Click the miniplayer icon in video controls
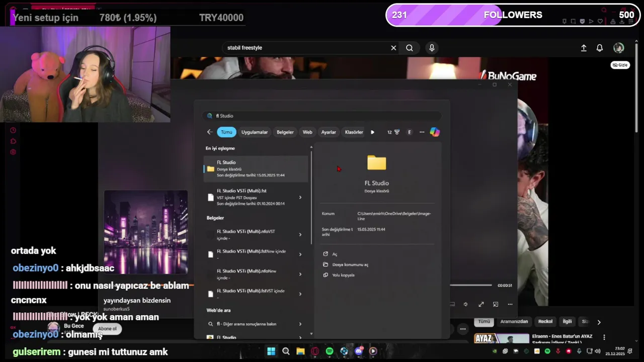Viewport: 644px width, 362px height. 496,304
